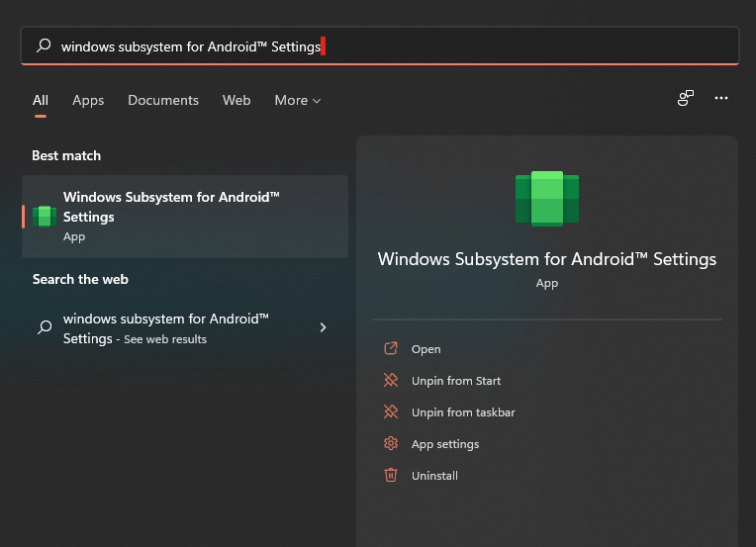Click the pin icon beside Unpin from Start
Image resolution: width=756 pixels, height=547 pixels.
point(391,381)
